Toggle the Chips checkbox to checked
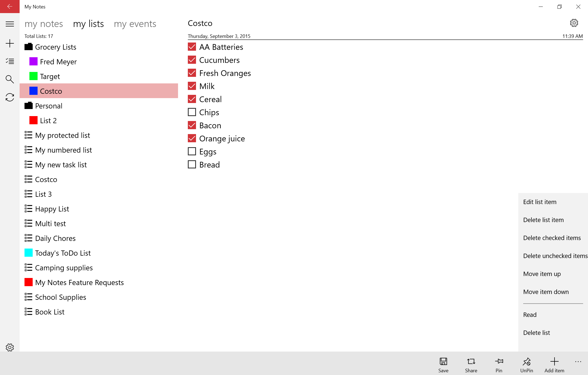This screenshot has width=588, height=375. coord(192,112)
